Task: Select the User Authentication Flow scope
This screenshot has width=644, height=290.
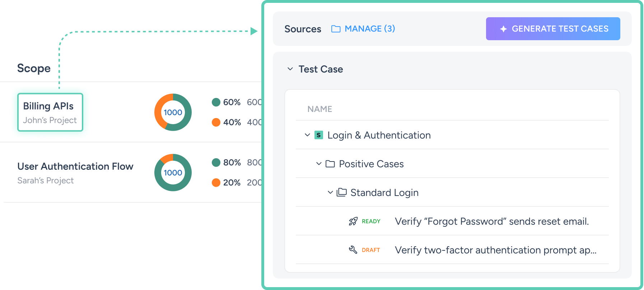Action: [x=75, y=167]
